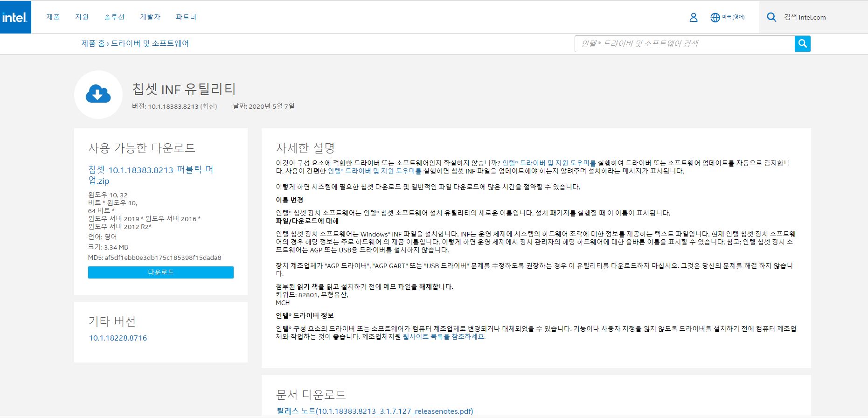Click the 언어: 영어 text
The height and width of the screenshot is (418, 868).
(103, 237)
